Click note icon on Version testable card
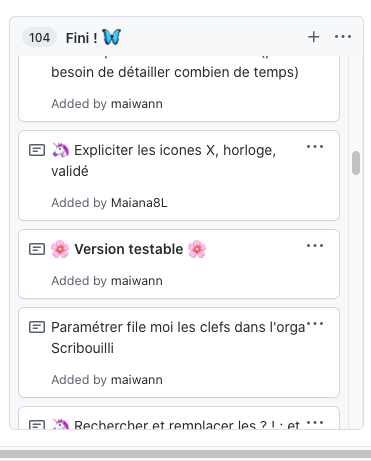The image size is (371, 461). [x=37, y=249]
